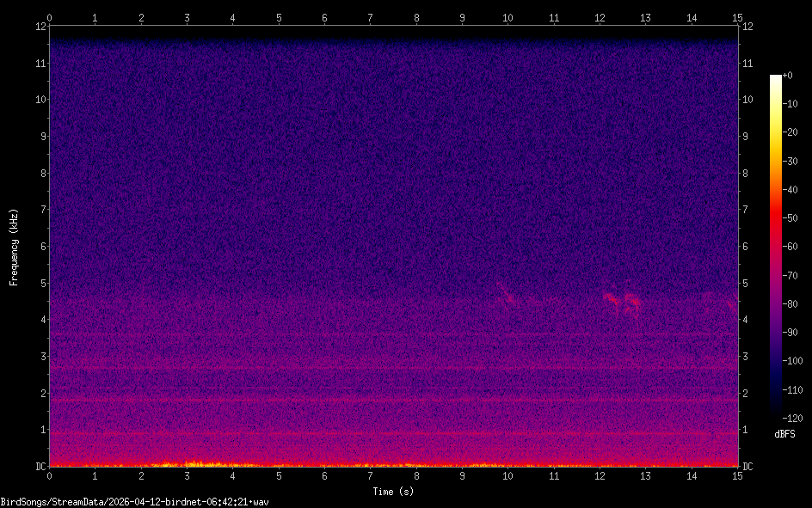Click the 12 kHz label on left axis
Screen dimensions: 812x508
pyautogui.click(x=39, y=26)
